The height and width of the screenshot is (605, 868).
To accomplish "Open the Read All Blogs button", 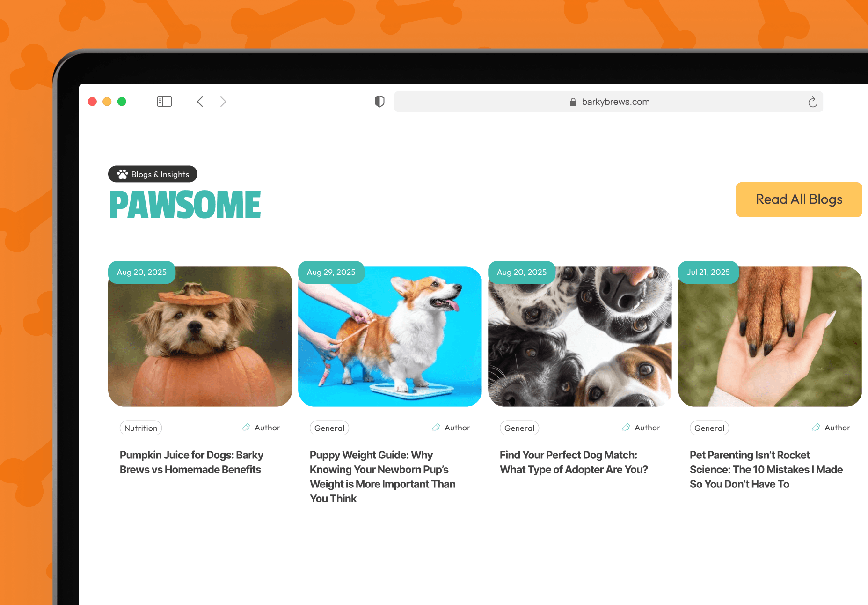I will 799,199.
